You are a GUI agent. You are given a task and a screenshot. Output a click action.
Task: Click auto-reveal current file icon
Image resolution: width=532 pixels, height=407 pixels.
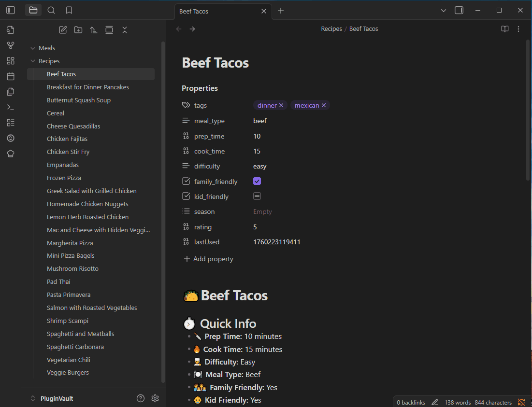click(109, 30)
